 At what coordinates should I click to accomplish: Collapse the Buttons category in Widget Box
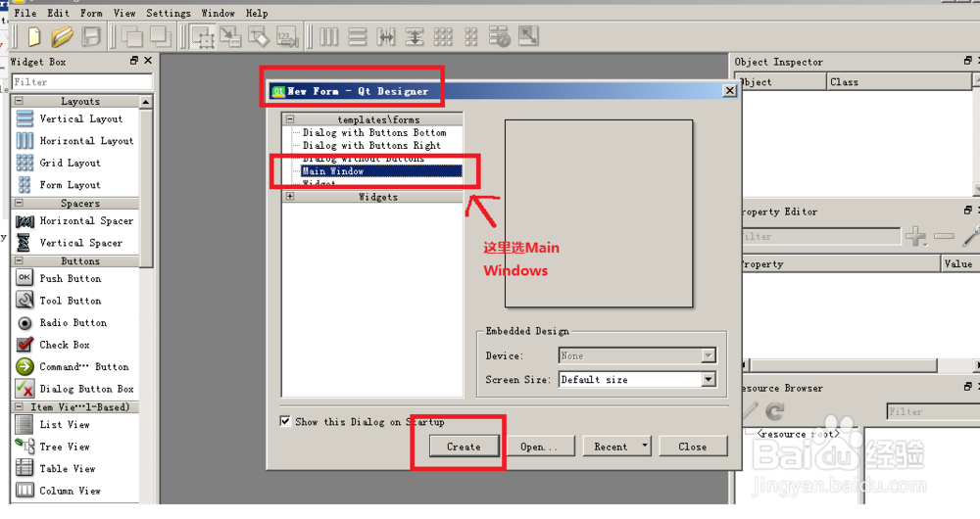(19, 260)
